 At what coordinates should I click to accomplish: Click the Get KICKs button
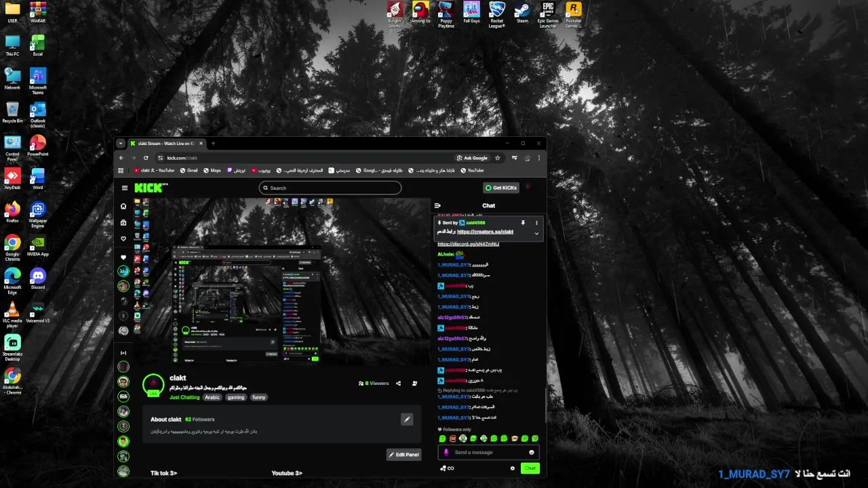(501, 188)
